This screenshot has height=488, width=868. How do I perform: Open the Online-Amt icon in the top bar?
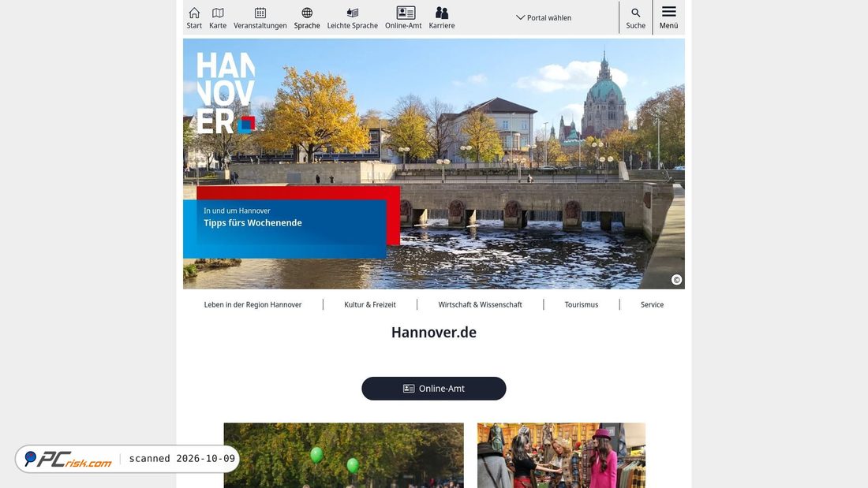coord(403,17)
